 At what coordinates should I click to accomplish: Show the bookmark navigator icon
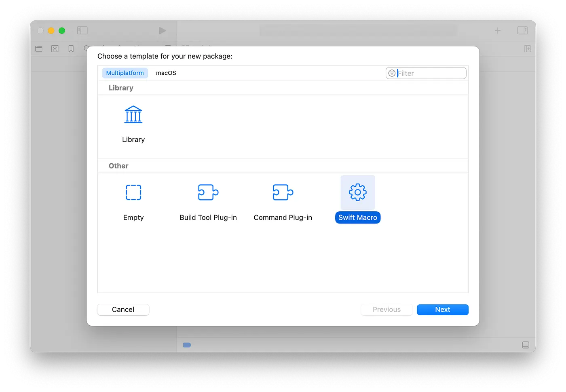(x=71, y=49)
